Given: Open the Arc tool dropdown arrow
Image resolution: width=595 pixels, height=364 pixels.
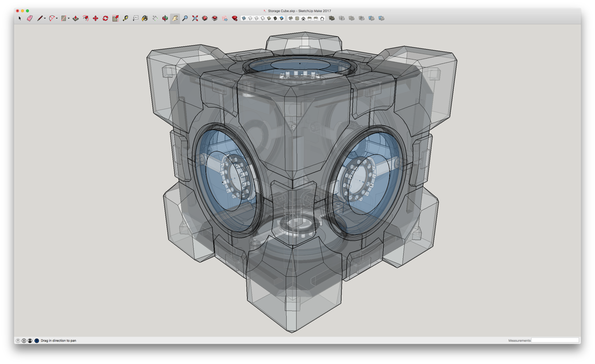Looking at the screenshot, I should (x=57, y=18).
